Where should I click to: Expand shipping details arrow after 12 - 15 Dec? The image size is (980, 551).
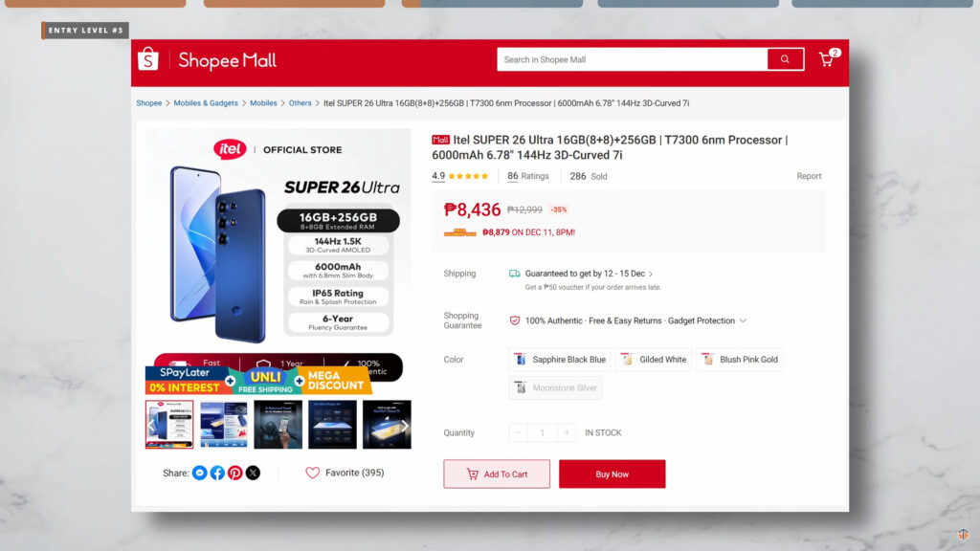(651, 274)
